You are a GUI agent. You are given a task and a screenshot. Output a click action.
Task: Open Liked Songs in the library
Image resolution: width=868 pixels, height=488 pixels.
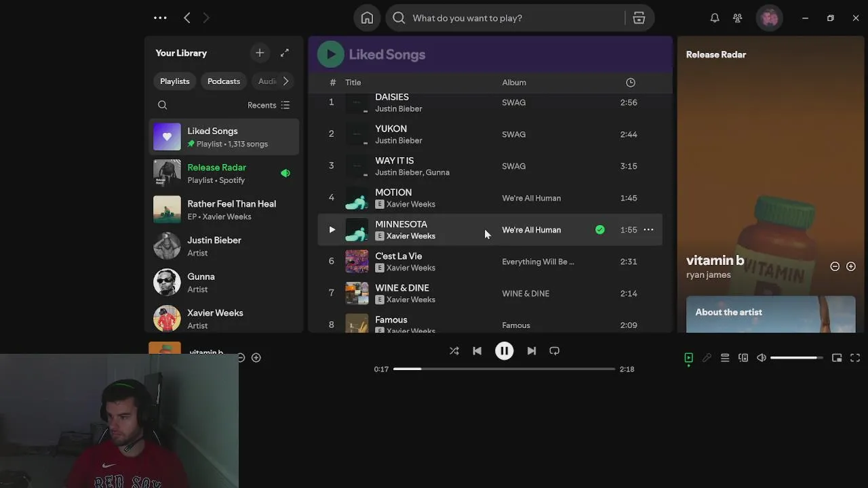pos(224,137)
